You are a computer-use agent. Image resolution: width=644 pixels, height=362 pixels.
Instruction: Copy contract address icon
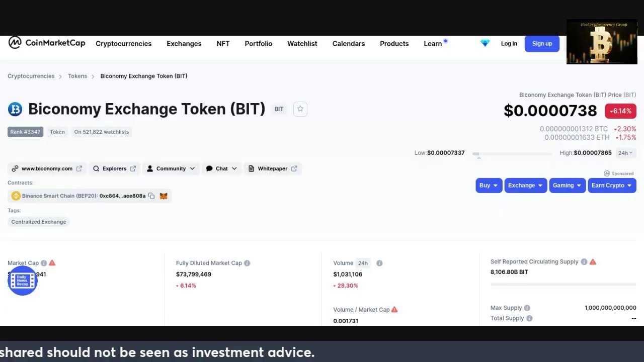pyautogui.click(x=151, y=196)
